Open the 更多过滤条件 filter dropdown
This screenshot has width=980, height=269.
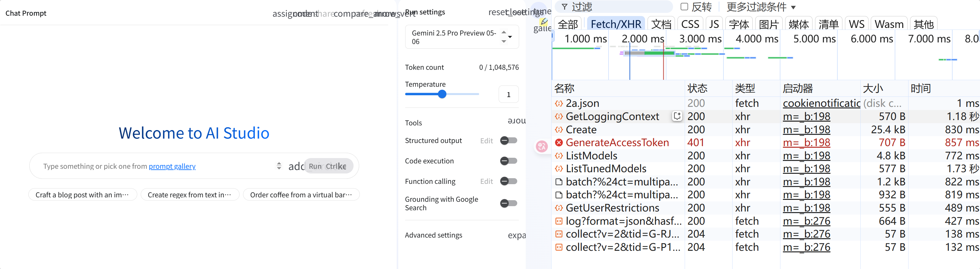[761, 7]
